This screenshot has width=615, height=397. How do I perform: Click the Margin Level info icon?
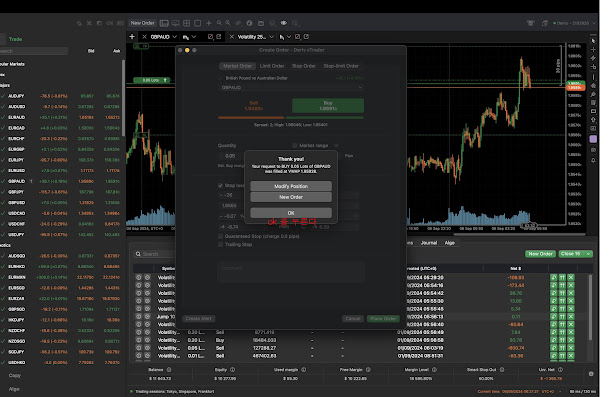434,370
